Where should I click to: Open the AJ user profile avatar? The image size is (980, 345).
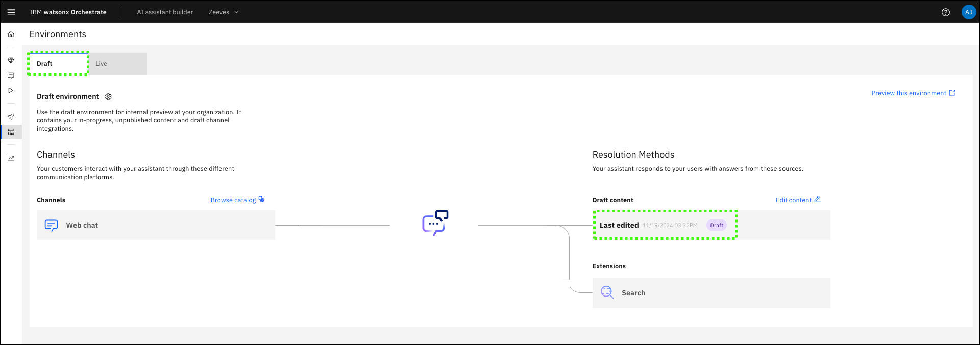click(x=968, y=12)
